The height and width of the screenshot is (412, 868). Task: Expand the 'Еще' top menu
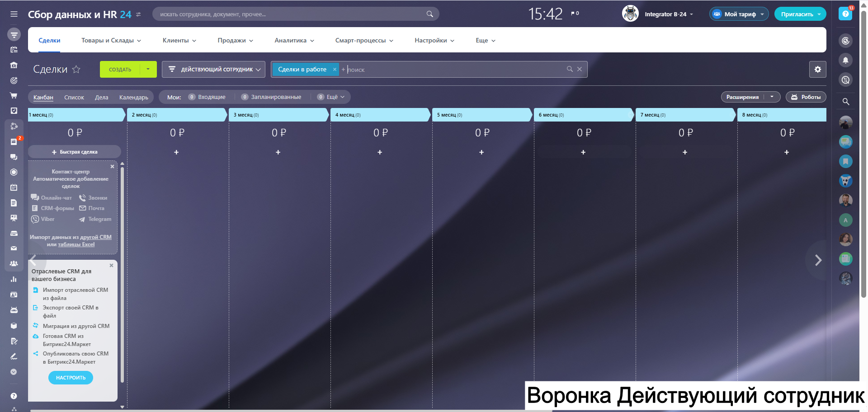point(486,40)
